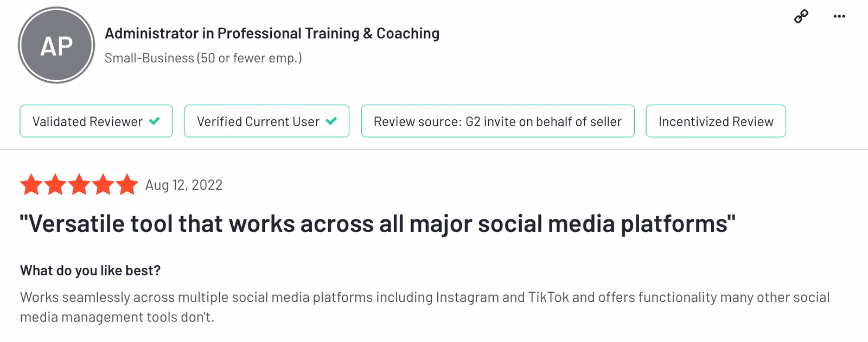Select the Validated Reviewer badge

coord(96,121)
